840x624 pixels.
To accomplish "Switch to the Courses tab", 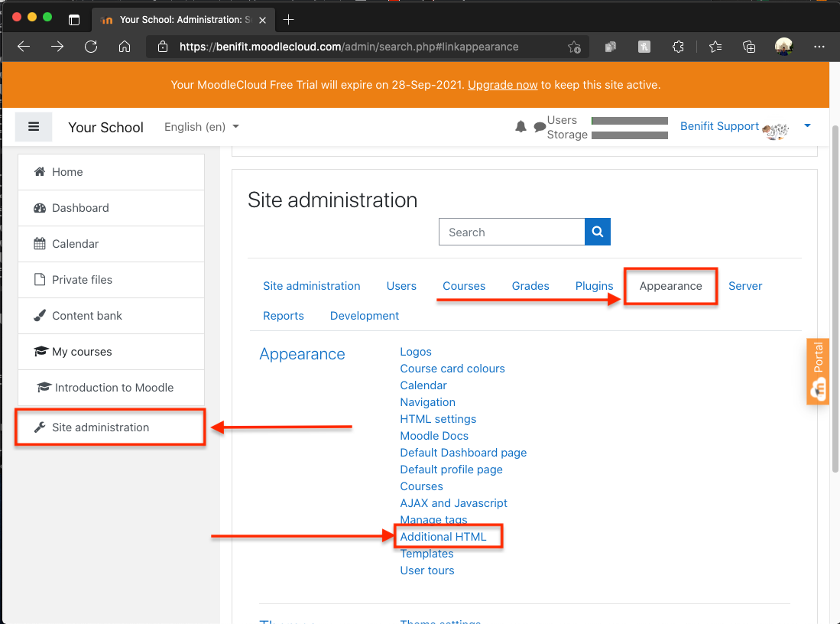I will pos(464,286).
